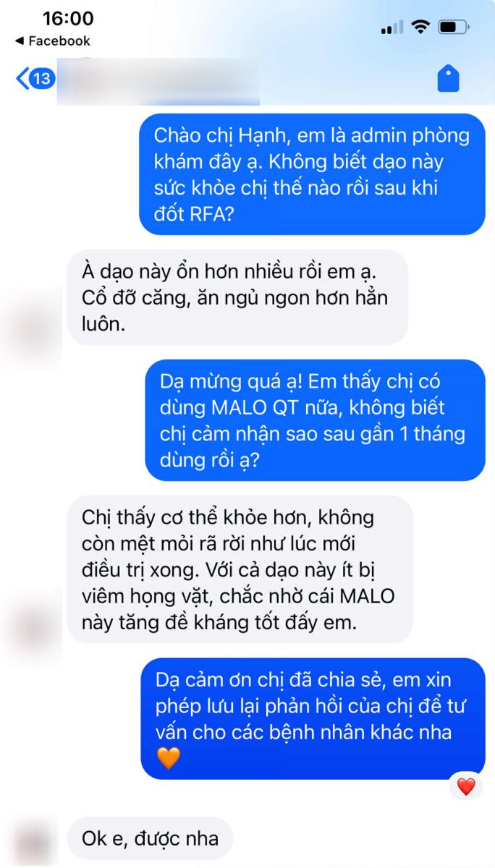The image size is (495, 868).
Task: Tap the Wi-Fi status icon
Action: (420, 27)
